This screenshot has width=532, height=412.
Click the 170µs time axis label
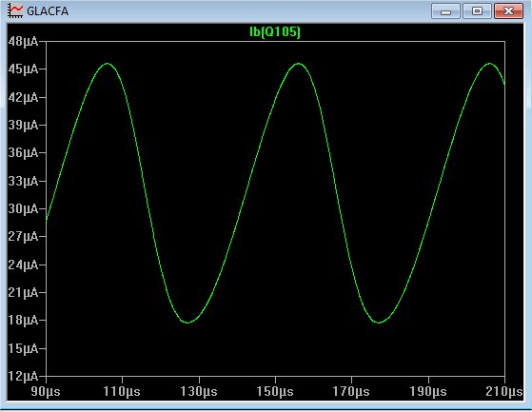pos(351,391)
